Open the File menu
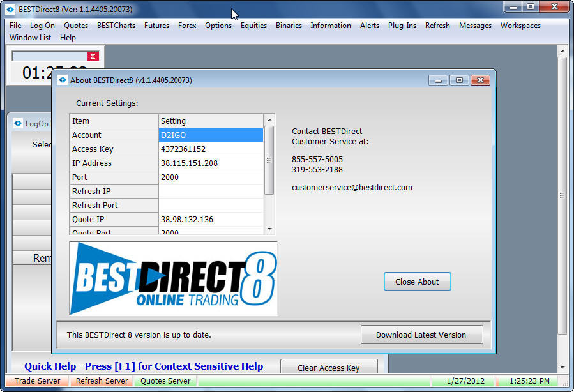 15,26
